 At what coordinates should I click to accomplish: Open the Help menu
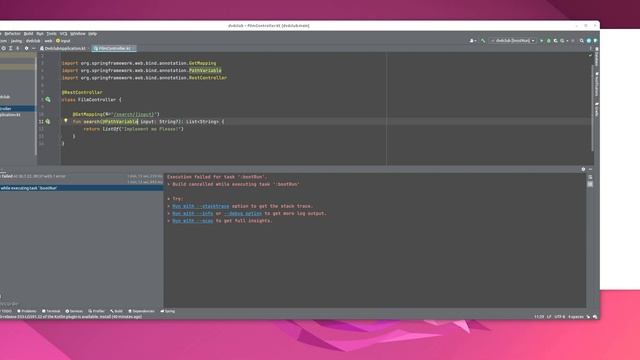coord(93,34)
